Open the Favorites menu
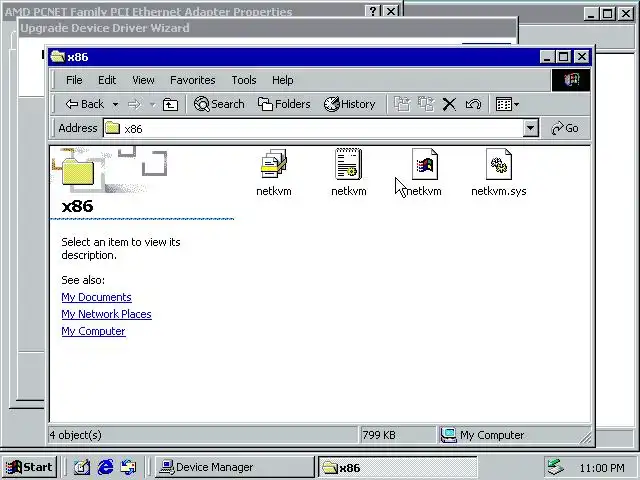 click(193, 80)
